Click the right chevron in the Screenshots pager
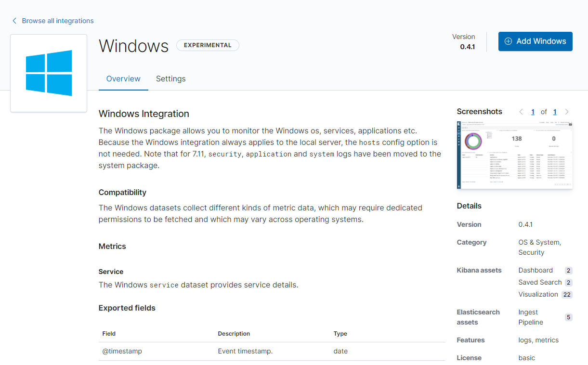The height and width of the screenshot is (365, 588). [566, 111]
